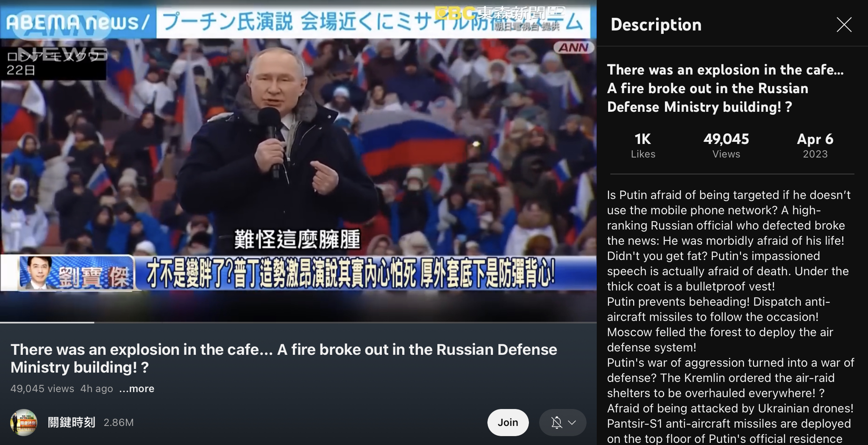Click the Join membership button
The height and width of the screenshot is (445, 868).
[x=508, y=422]
